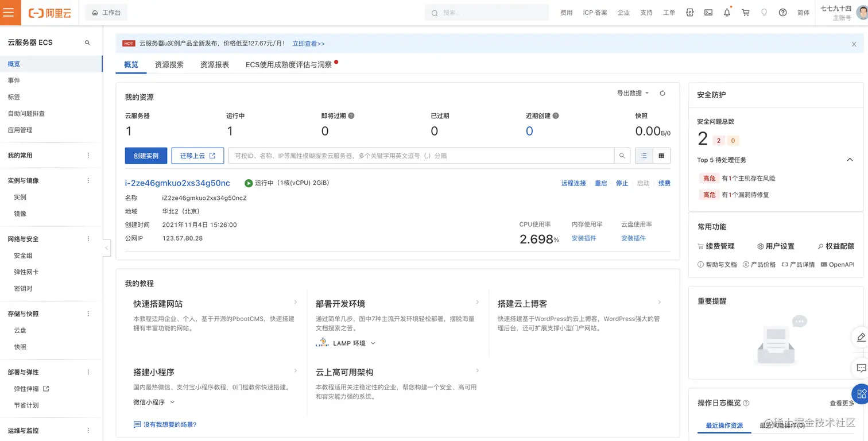Click 安装插件 under 内存使用率

(584, 238)
